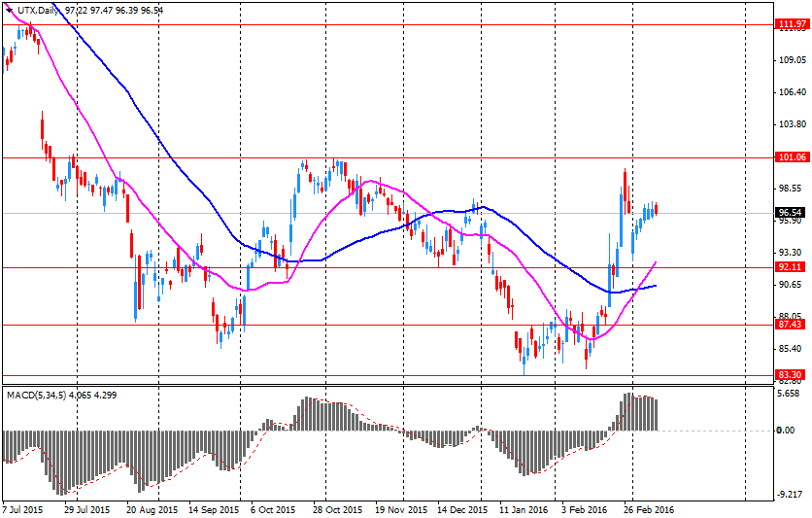This screenshot has height=518, width=812.
Task: Click the MACD scale value 5.658
Action: pos(790,394)
